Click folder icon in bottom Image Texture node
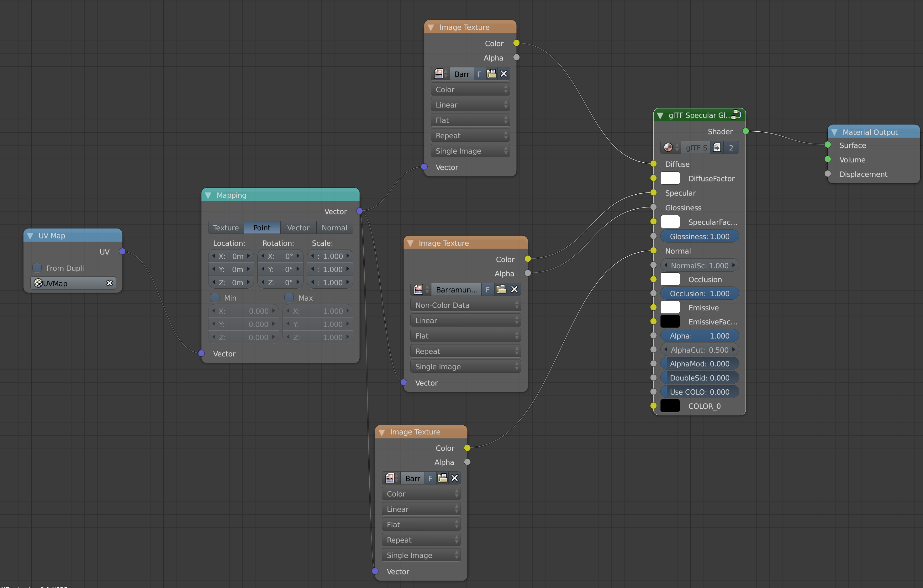This screenshot has width=923, height=588. pos(442,478)
